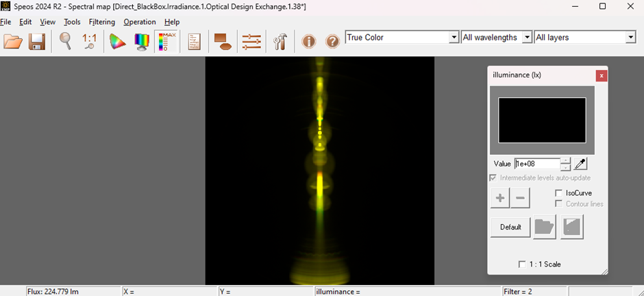Screen dimensions: 644x296
Task: Reset the view with the 1:1 zoom icon
Action: (89, 42)
